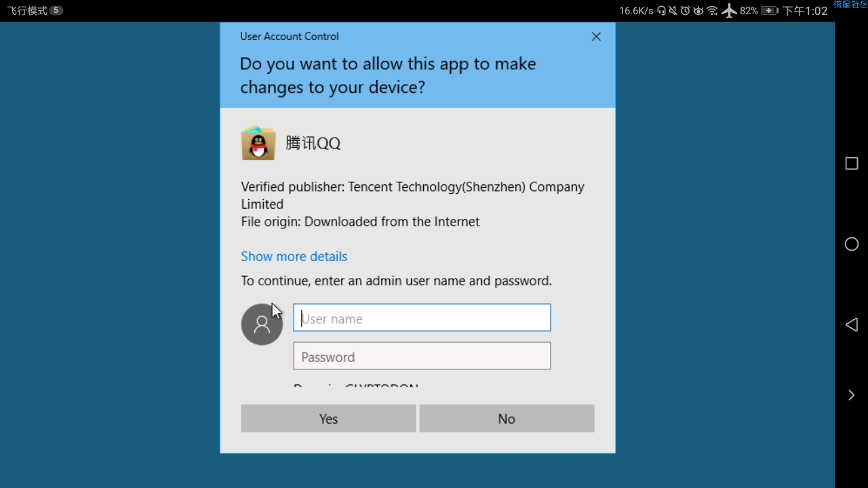Screen dimensions: 868x488
Task: Tap the 飞行模式 status bar label
Action: tap(27, 11)
